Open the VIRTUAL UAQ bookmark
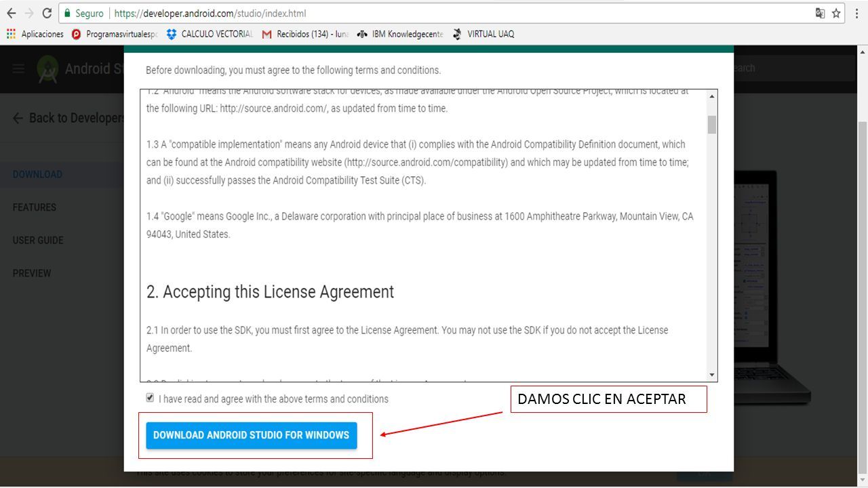The width and height of the screenshot is (868, 488). coord(483,34)
